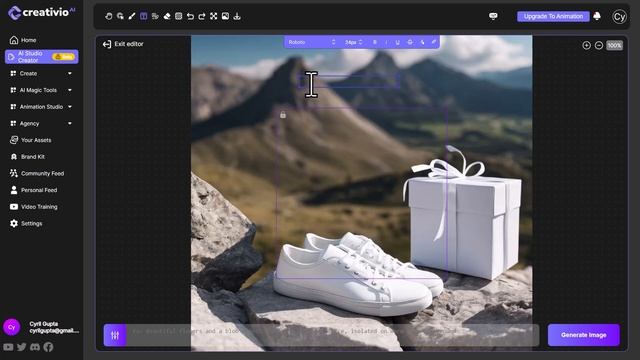Viewport: 640px width, 360px height.
Task: Click the creativio logo
Action: click(41, 13)
